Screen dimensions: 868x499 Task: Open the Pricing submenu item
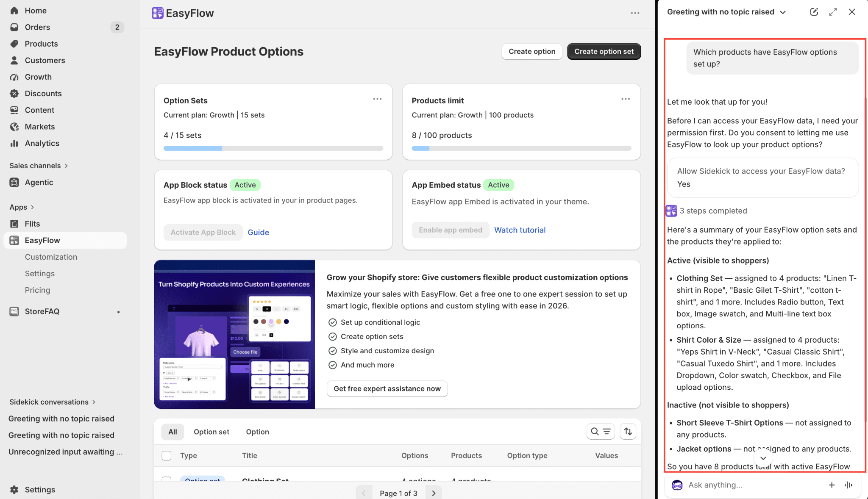click(37, 290)
